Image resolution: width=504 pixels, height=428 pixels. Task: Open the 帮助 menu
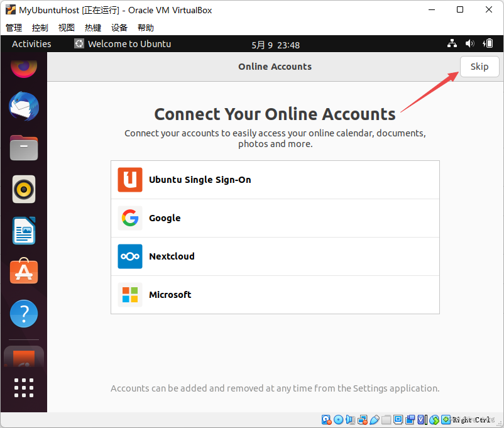click(x=146, y=28)
